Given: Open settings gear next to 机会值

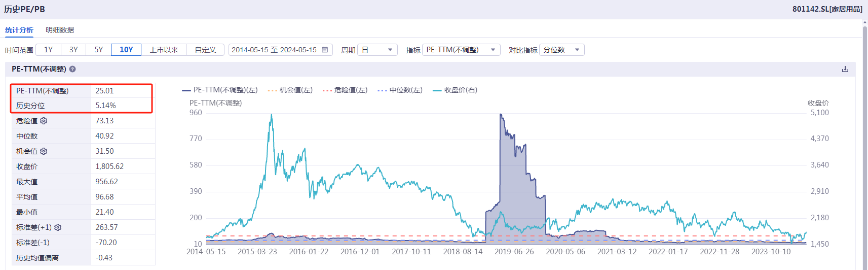Looking at the screenshot, I should (44, 151).
